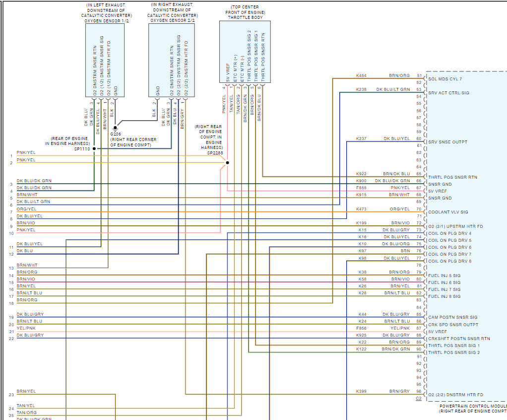Viewport: 507px width, 420px height.
Task: Click circuit code K44
Action: click(363, 314)
